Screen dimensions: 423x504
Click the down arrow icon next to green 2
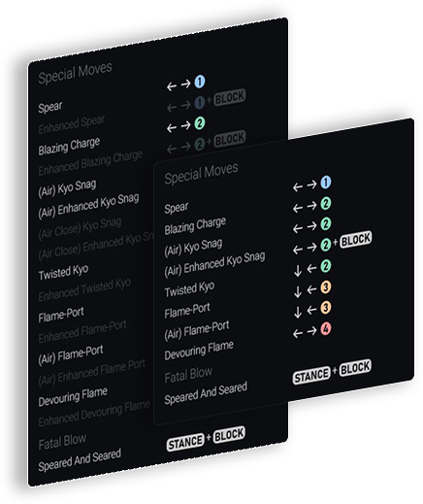(x=298, y=271)
